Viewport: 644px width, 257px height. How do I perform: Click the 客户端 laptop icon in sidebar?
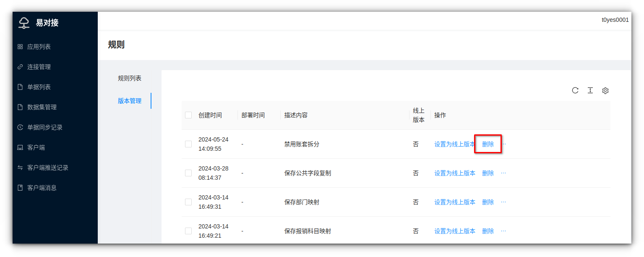coord(20,147)
